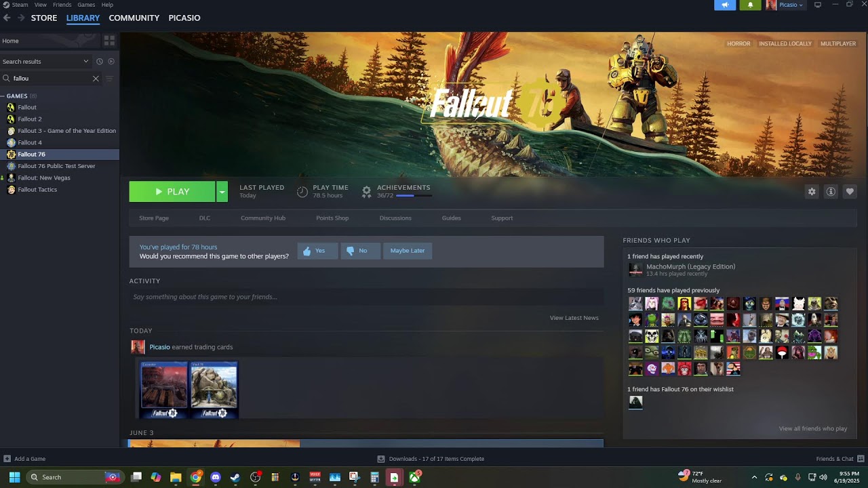868x488 pixels.
Task: Open the second Fallout 76 trading card
Action: click(x=214, y=390)
